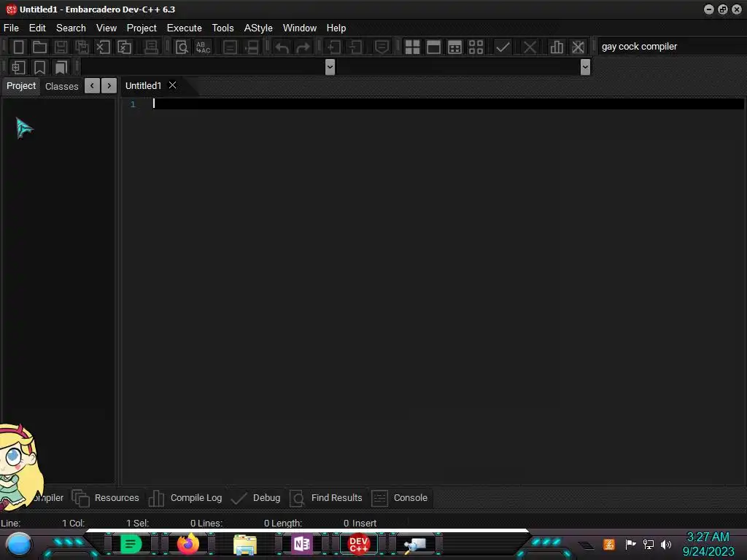Close the Untitled1 tab
The image size is (747, 560).
172,85
